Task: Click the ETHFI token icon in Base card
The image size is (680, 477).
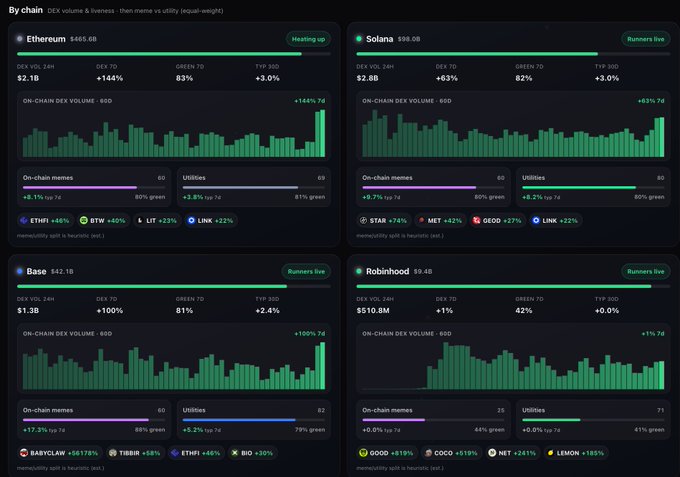Action: 175,453
